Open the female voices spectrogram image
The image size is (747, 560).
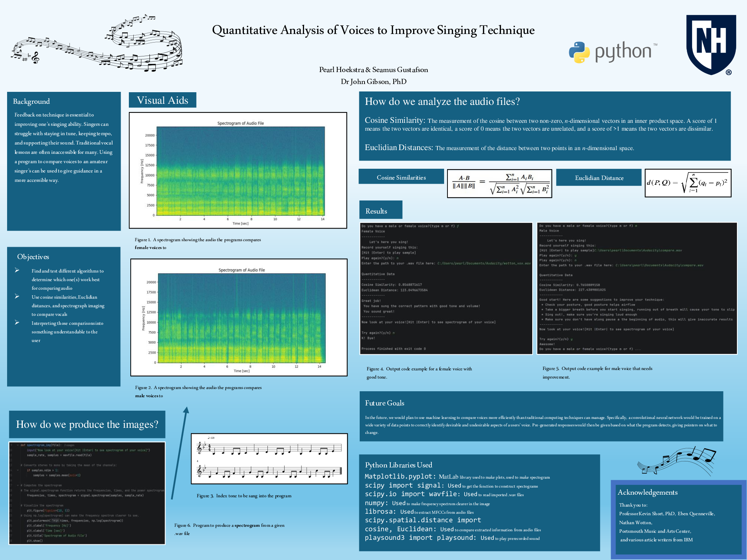pos(238,170)
